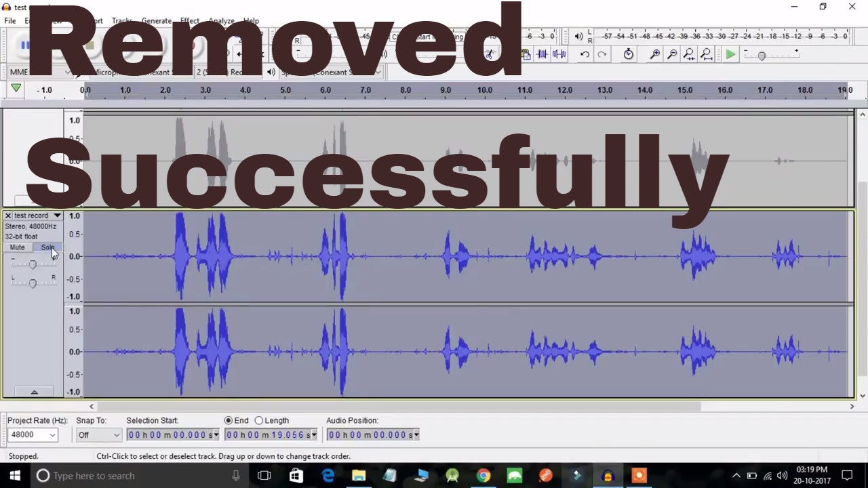868x488 pixels.
Task: Adjust the test record pan slider
Action: (33, 283)
